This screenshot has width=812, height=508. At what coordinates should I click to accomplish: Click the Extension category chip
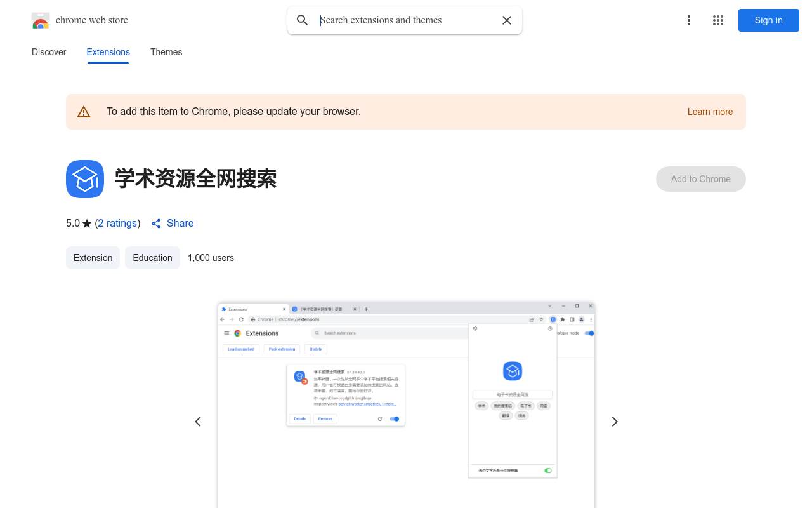pos(93,258)
